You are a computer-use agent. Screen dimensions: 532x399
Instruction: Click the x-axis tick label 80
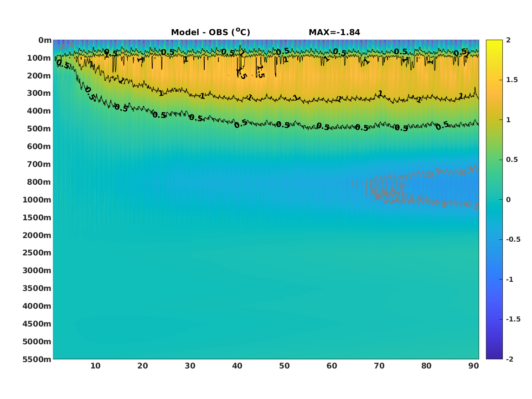coord(427,366)
